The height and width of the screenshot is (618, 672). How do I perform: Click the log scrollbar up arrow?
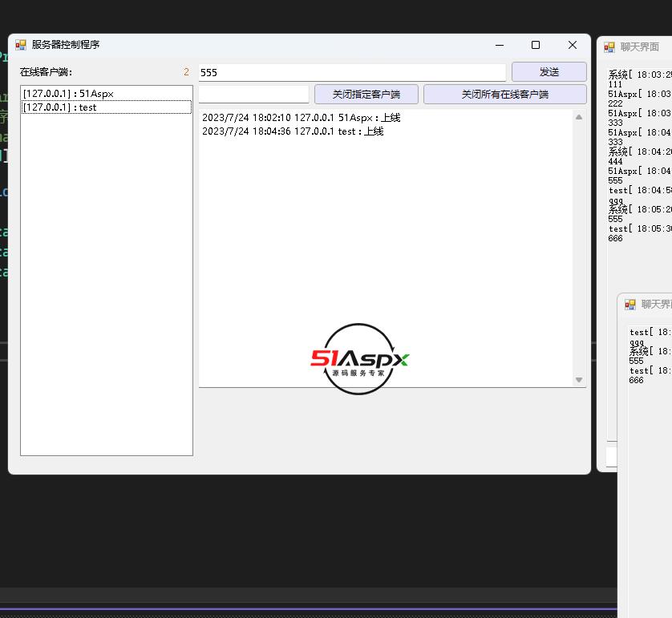click(x=579, y=117)
